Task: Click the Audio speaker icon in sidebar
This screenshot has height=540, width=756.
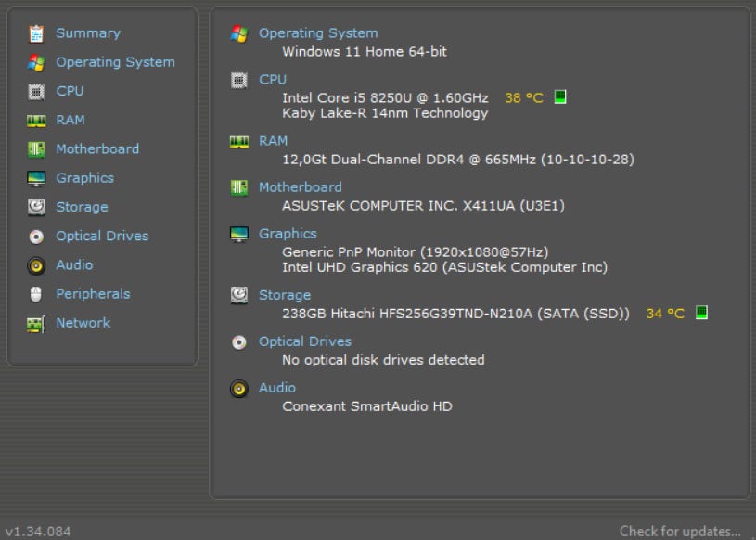Action: coord(36,265)
